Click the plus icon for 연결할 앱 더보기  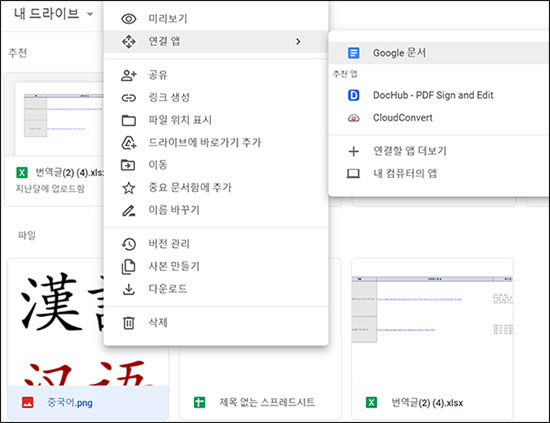point(353,151)
